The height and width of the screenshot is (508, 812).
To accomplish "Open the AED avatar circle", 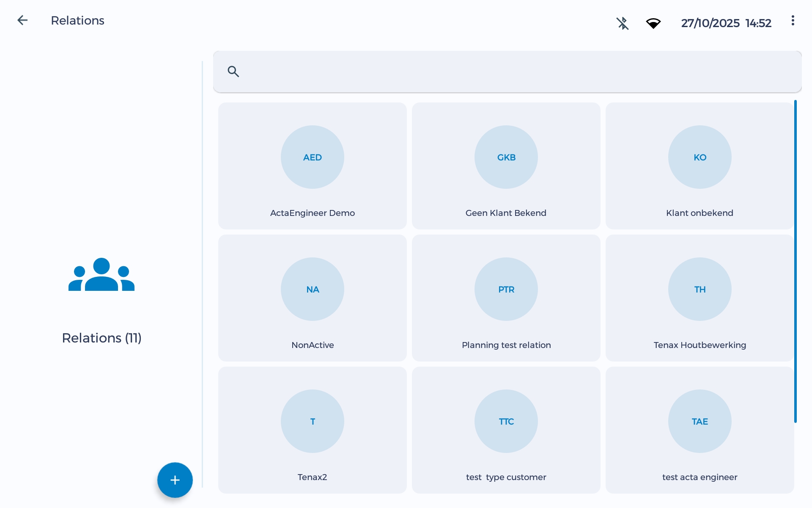I will click(x=312, y=157).
